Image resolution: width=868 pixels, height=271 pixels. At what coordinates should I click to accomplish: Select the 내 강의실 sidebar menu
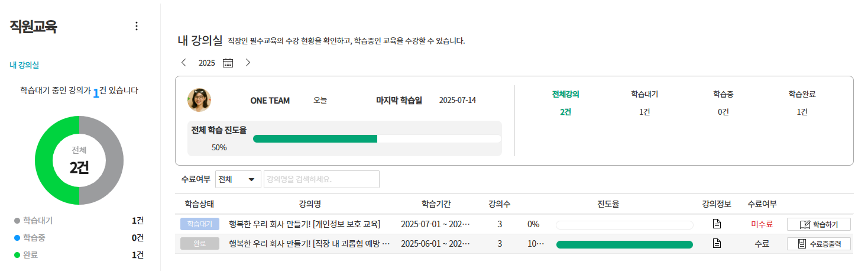click(24, 64)
